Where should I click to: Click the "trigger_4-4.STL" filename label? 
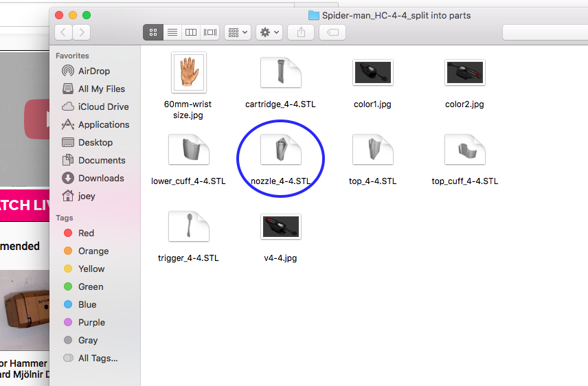pos(188,258)
